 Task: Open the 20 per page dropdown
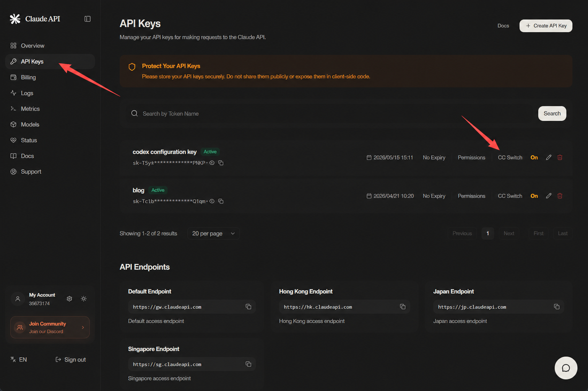pos(213,233)
